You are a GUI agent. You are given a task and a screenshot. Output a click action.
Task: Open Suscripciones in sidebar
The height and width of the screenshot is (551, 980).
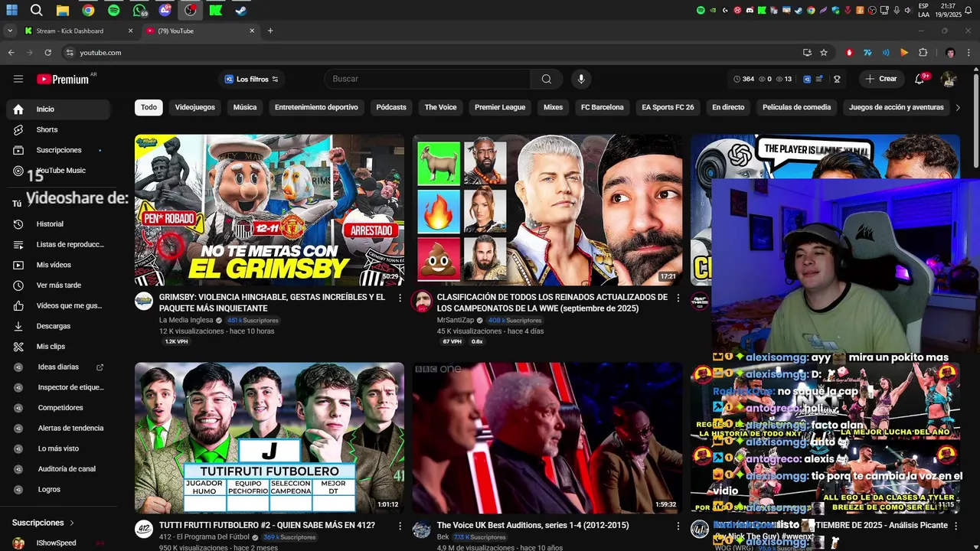58,150
